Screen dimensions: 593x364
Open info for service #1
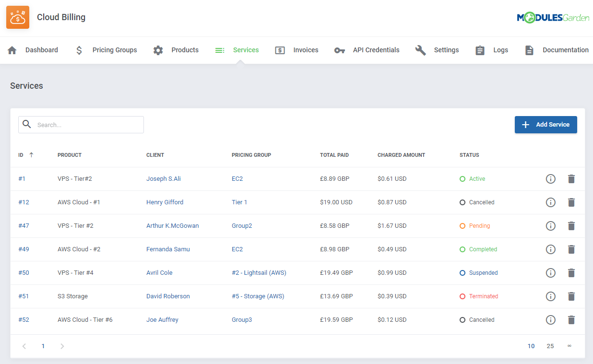pyautogui.click(x=551, y=179)
